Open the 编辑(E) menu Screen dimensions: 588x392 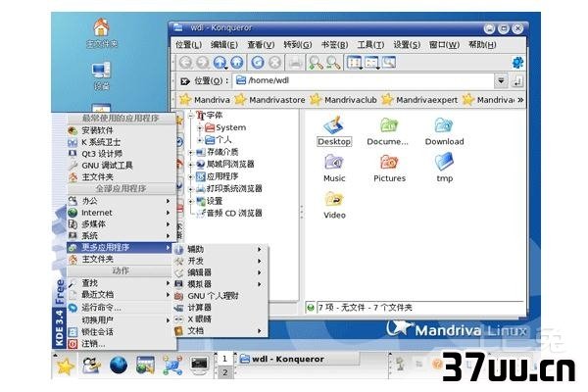coord(224,45)
